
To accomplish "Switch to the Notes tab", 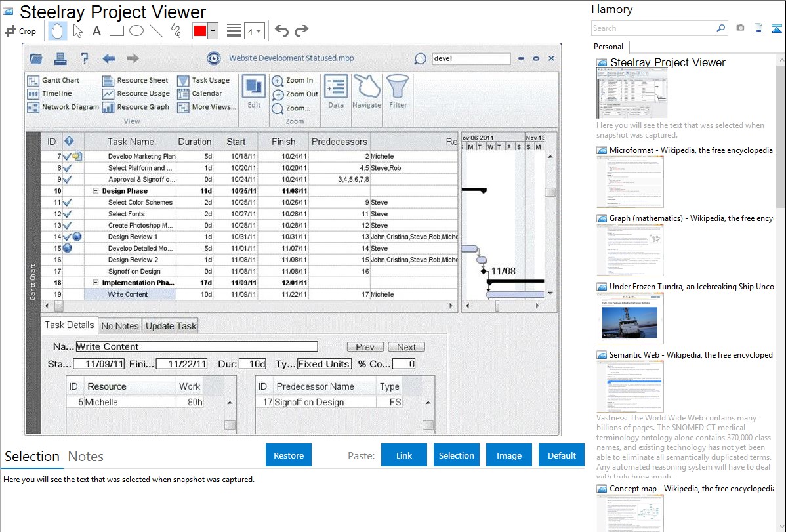I will coord(86,457).
